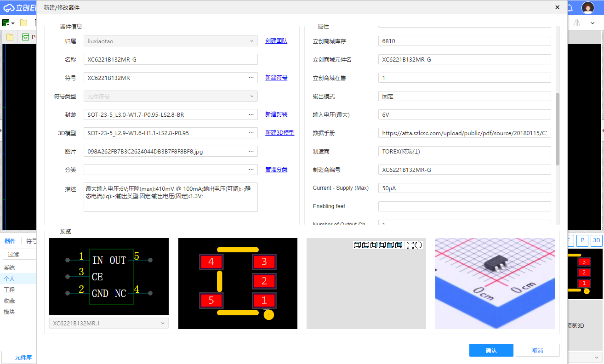Browse models with 3D模型 ellipsis button

[x=251, y=133]
